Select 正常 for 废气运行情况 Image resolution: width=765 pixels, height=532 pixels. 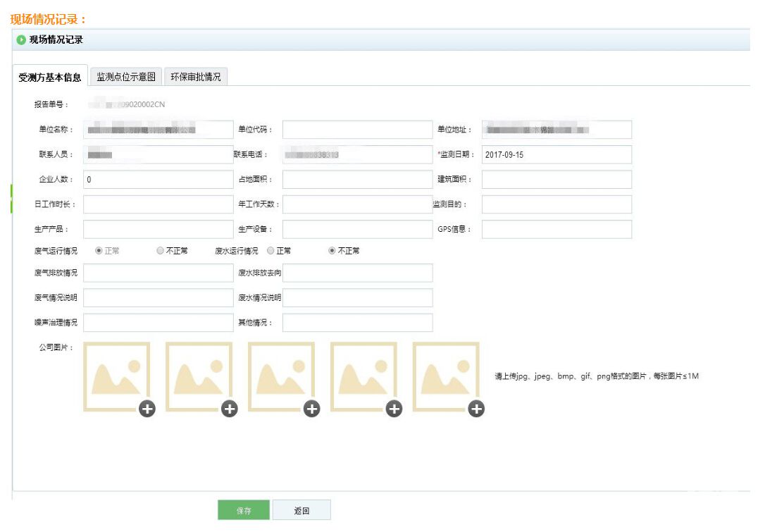[x=99, y=251]
